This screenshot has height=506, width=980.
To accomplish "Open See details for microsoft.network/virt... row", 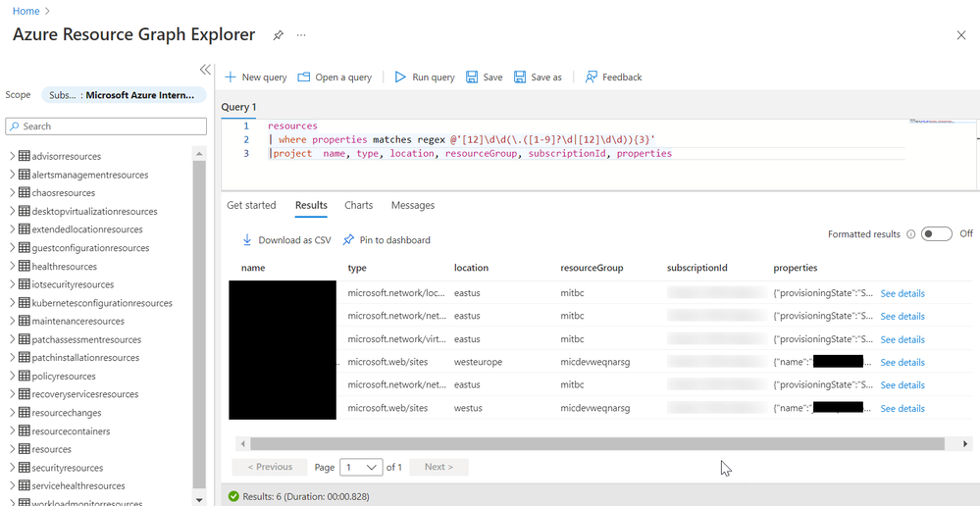I will [903, 339].
